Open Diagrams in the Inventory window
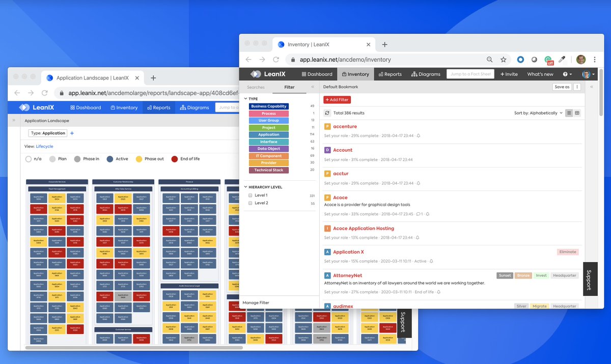This screenshot has width=611, height=364. tap(426, 74)
